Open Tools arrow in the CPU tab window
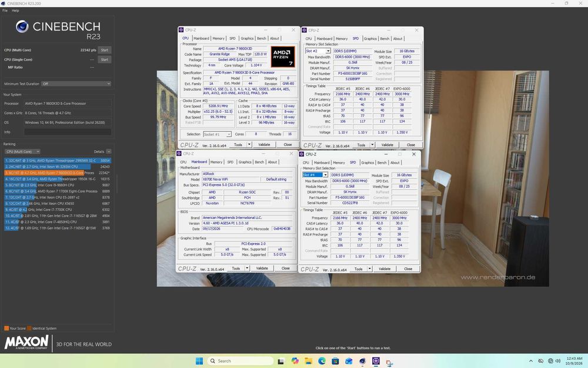The height and width of the screenshot is (368, 588). click(x=249, y=144)
